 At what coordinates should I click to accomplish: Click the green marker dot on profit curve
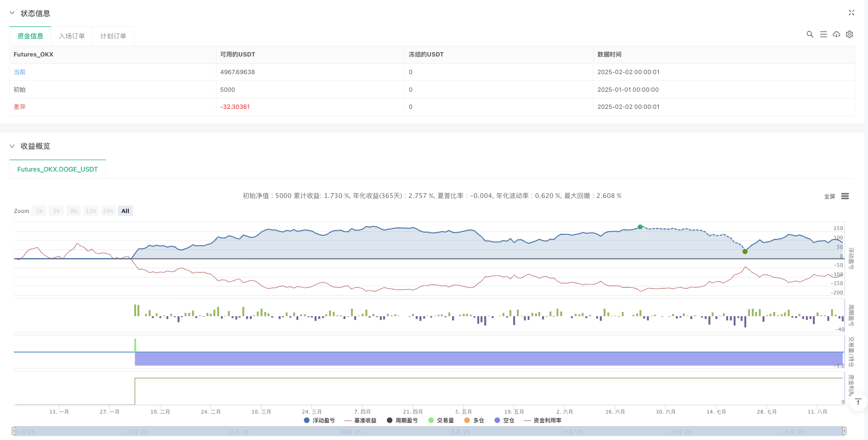coord(640,227)
